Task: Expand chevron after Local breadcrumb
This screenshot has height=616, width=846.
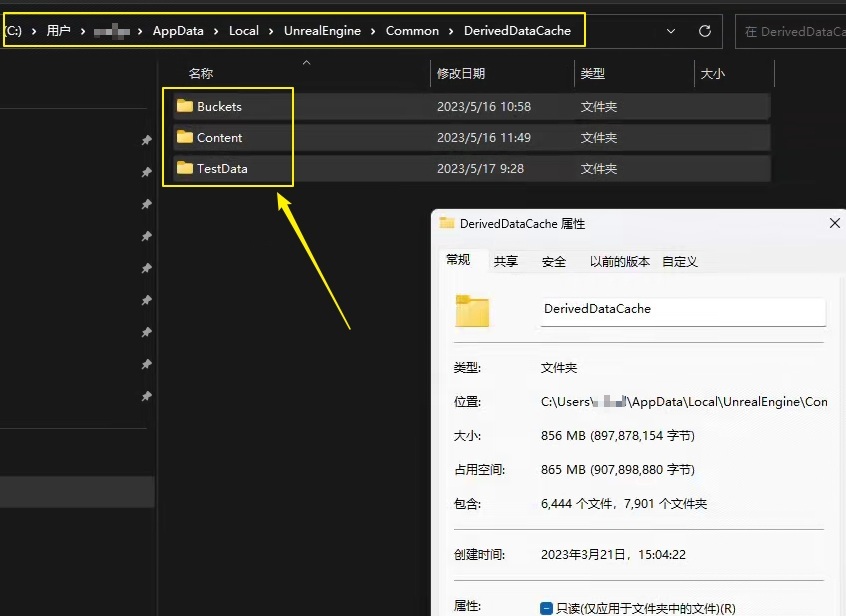Action: tap(271, 31)
